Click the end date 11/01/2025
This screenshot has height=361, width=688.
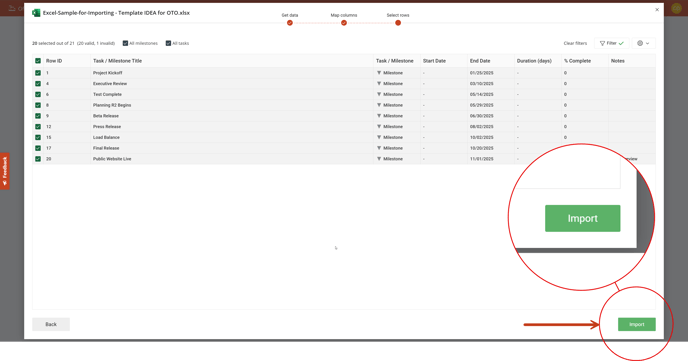coord(481,159)
